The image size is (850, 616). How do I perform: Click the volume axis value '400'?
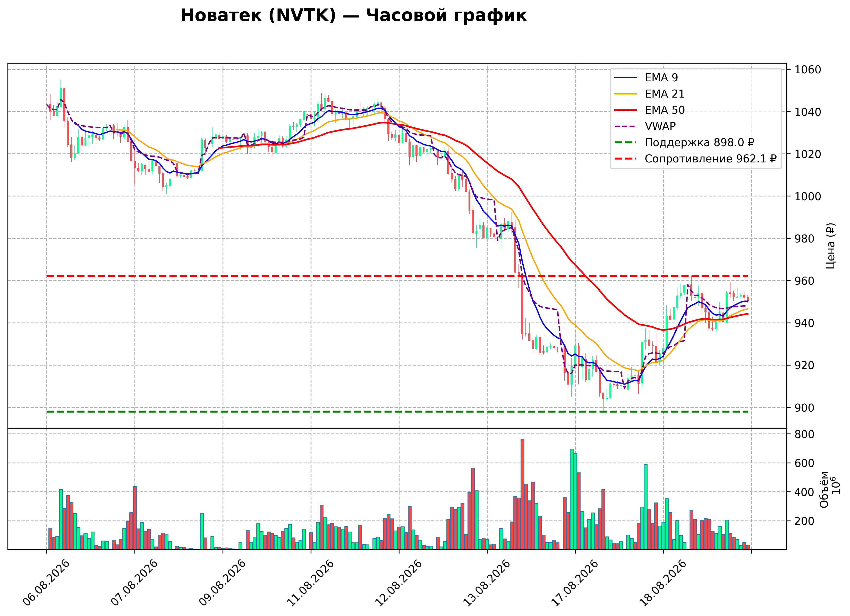tap(805, 492)
